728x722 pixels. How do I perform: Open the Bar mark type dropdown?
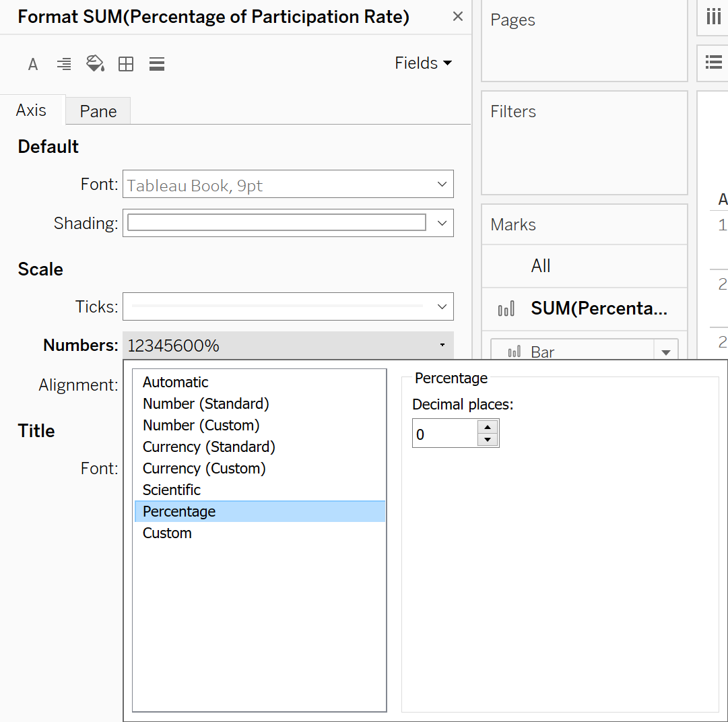click(665, 352)
